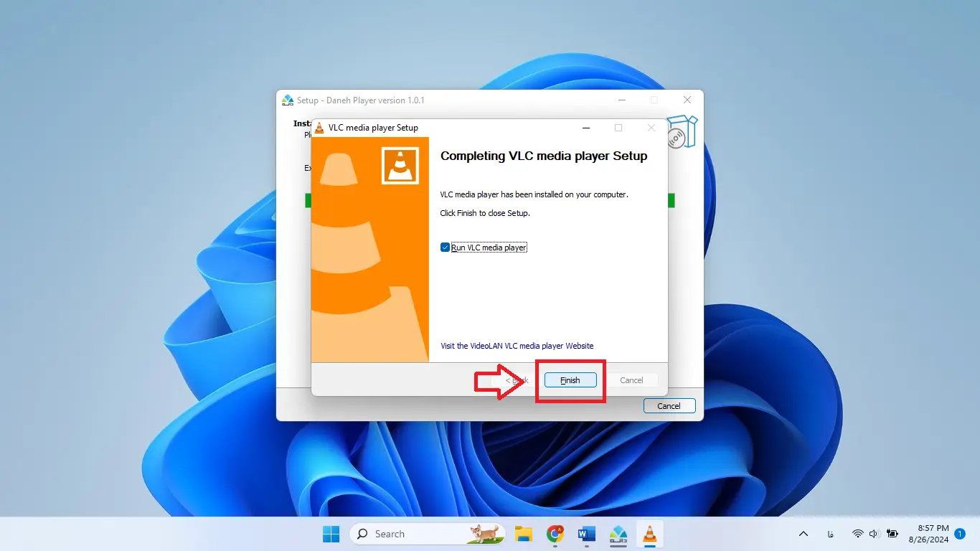The height and width of the screenshot is (551, 980).
Task: Click the Finish button to close Setup
Action: point(570,380)
